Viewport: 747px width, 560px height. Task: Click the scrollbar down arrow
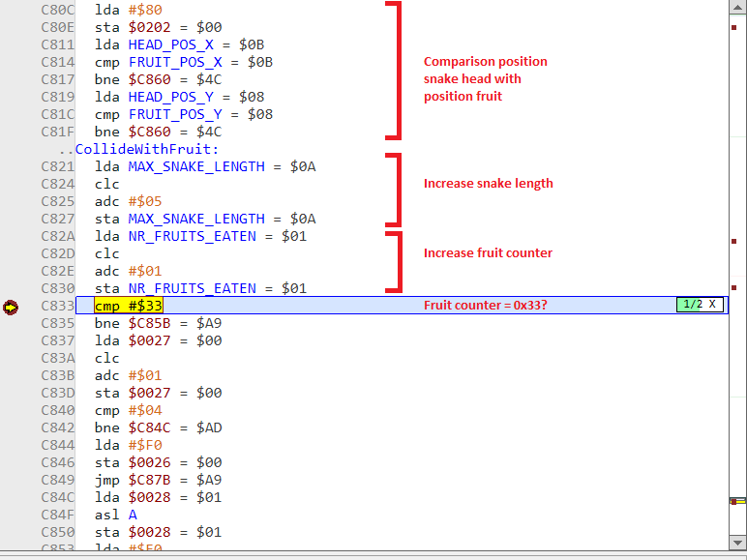pyautogui.click(x=737, y=543)
